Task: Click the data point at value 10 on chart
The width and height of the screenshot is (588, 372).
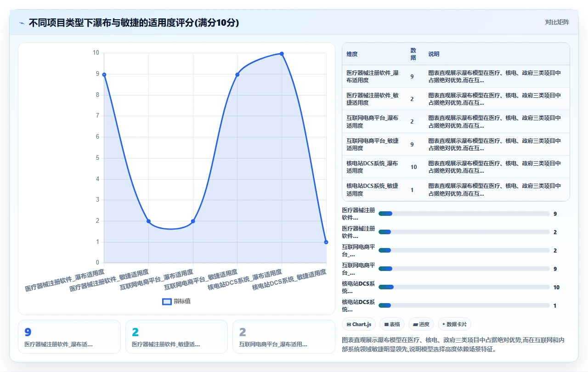Action: tap(282, 54)
